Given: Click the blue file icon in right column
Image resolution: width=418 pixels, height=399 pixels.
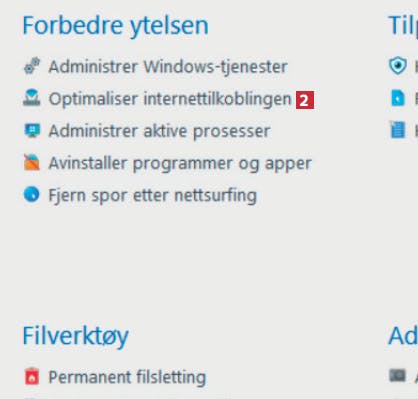Looking at the screenshot, I should (398, 98).
